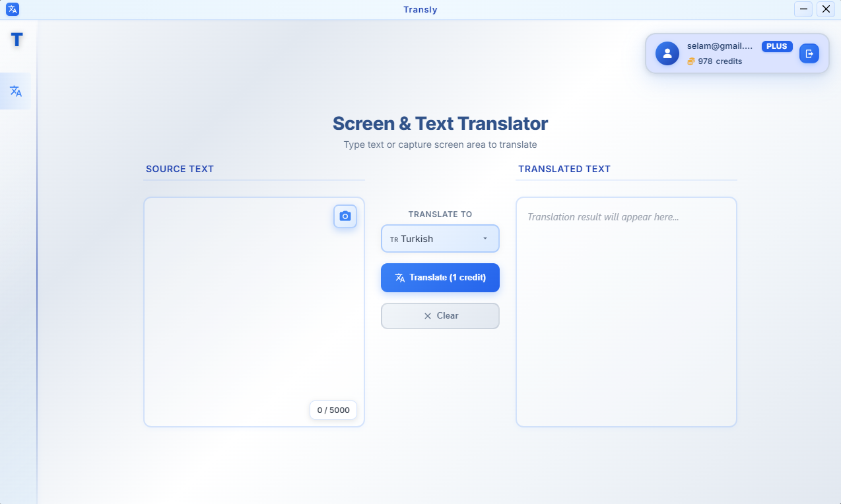
Task: Click the Screen & Text Translator title
Action: point(440,123)
